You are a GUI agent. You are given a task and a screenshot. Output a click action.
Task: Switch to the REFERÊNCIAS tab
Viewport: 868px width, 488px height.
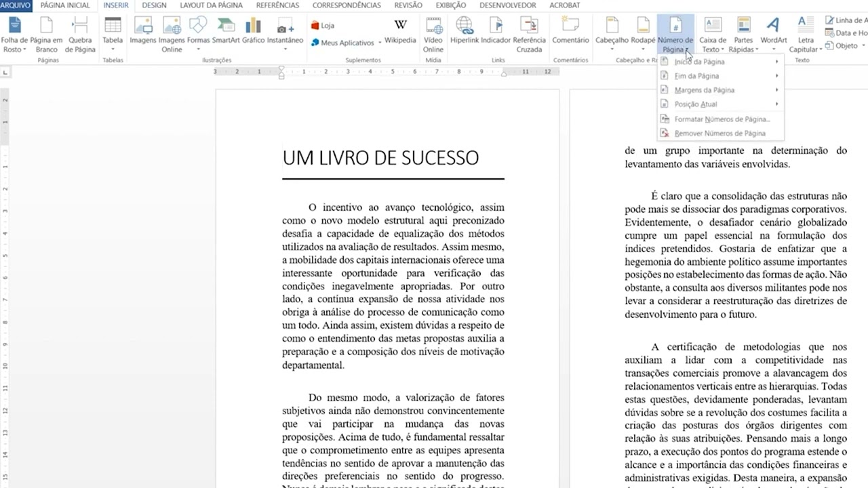pos(277,5)
